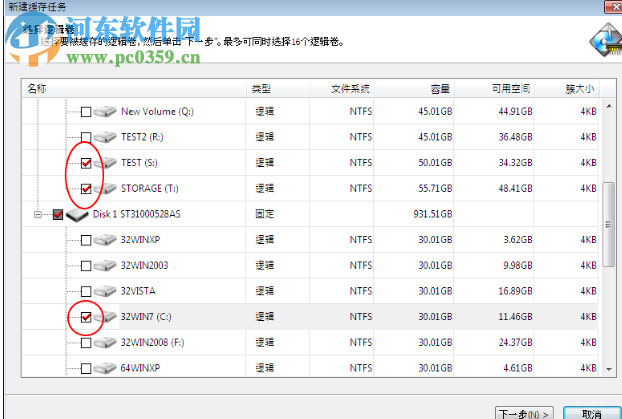Click the STORAGE (T:) drive icon

[105, 188]
